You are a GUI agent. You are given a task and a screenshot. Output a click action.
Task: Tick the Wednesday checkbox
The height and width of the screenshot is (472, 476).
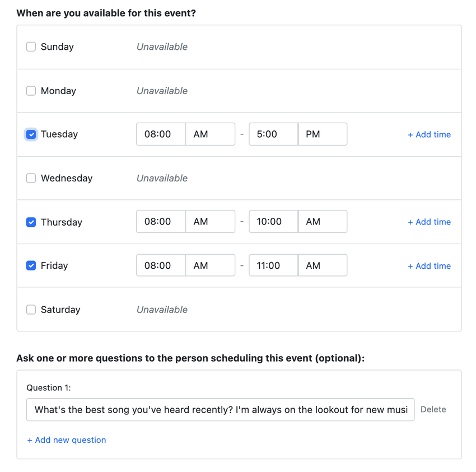[31, 178]
